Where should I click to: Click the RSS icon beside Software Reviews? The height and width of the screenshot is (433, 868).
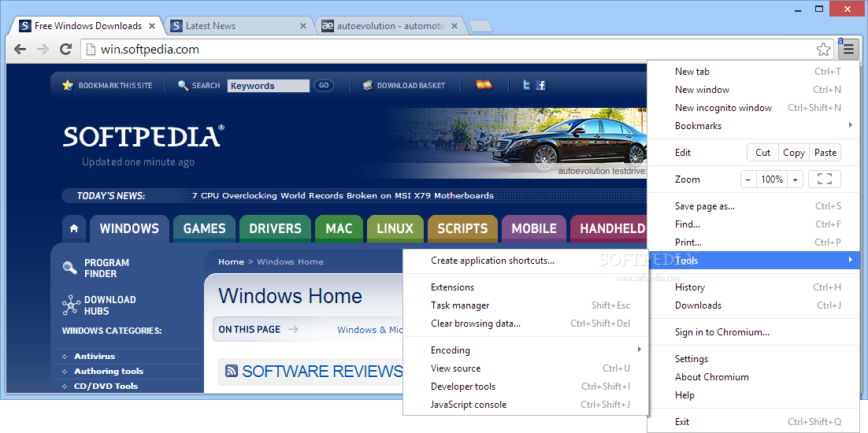pyautogui.click(x=232, y=371)
